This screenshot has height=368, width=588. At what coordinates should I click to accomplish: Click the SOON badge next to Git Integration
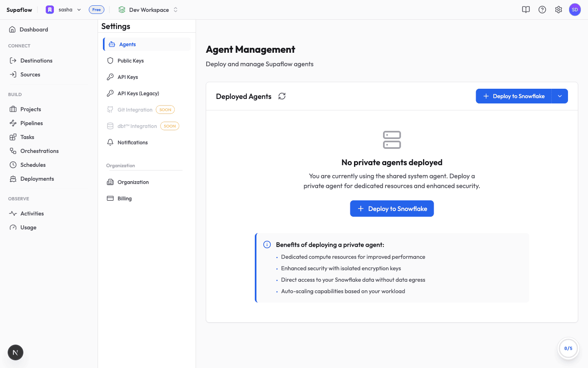[x=165, y=110]
